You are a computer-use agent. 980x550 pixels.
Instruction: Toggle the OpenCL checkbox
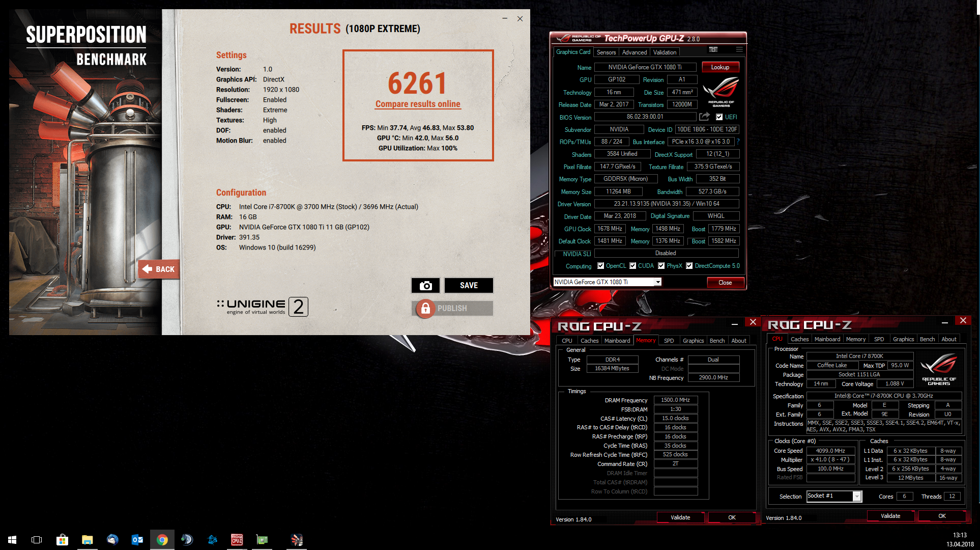(600, 266)
